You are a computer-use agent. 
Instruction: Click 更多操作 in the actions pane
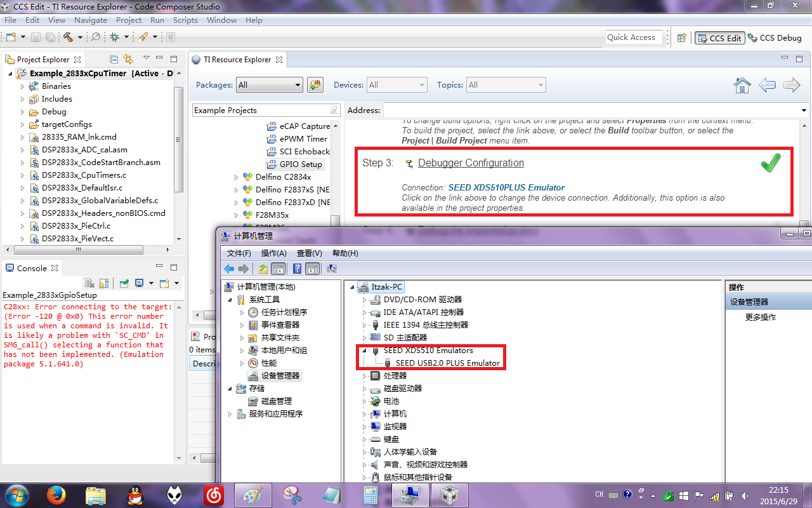coord(761,317)
